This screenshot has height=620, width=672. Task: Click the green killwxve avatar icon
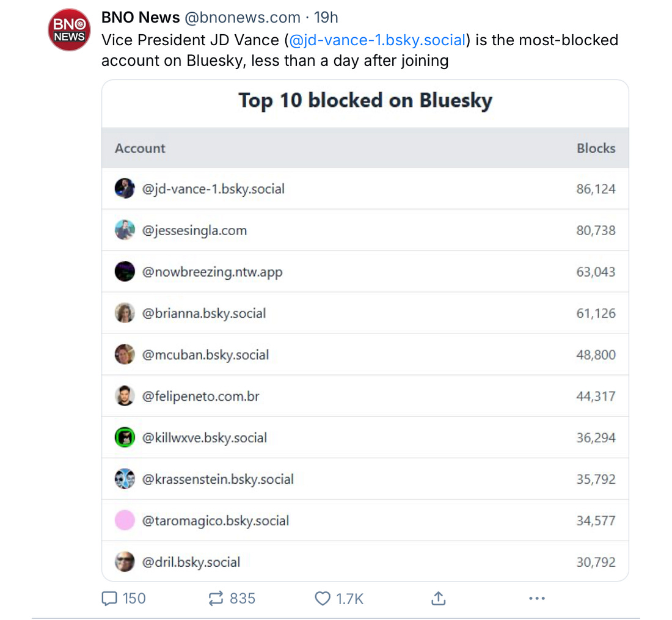[125, 437]
